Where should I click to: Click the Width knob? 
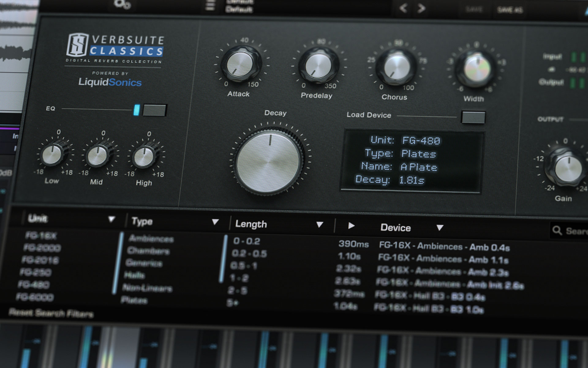477,69
